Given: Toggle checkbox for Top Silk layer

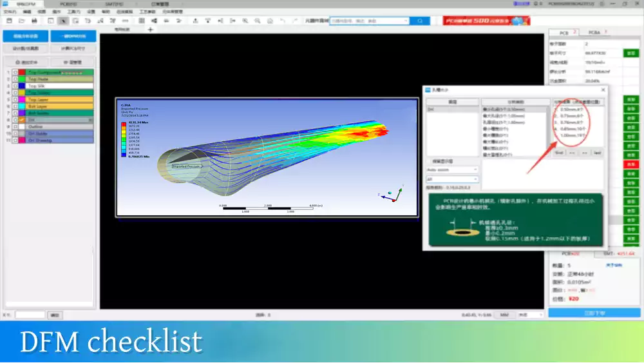Looking at the screenshot, I should [15, 86].
